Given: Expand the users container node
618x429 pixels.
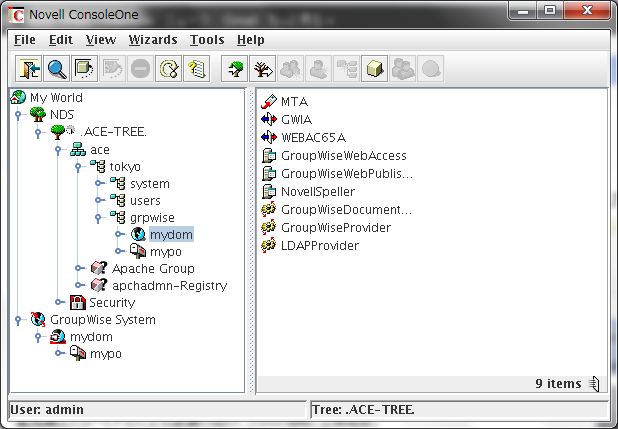Looking at the screenshot, I should (x=100, y=200).
